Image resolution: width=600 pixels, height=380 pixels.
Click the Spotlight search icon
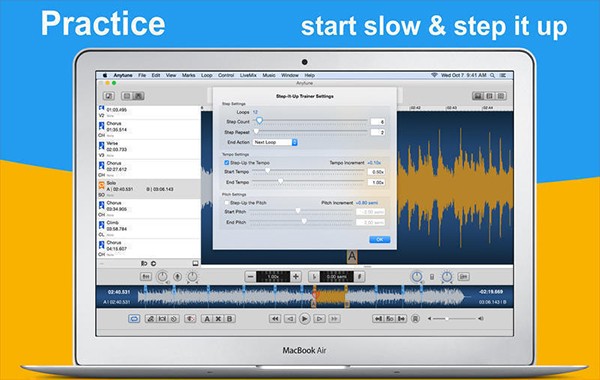pos(492,75)
